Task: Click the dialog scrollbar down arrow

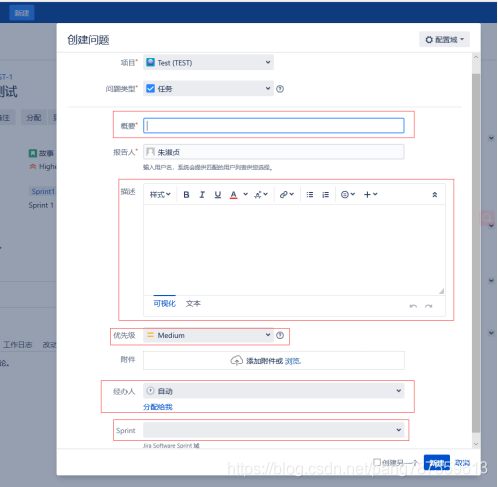Action: pos(476,444)
